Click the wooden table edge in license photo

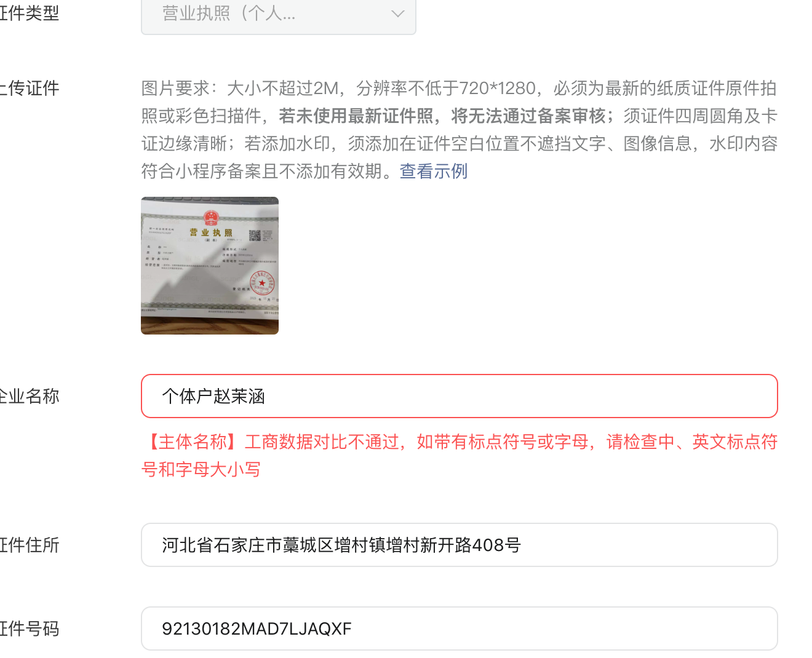point(210,325)
